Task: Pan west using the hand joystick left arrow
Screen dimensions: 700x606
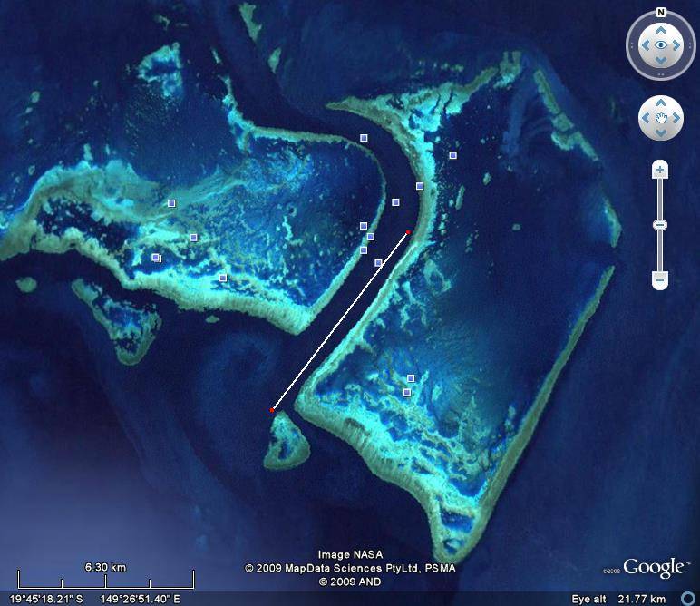Action: tap(647, 118)
